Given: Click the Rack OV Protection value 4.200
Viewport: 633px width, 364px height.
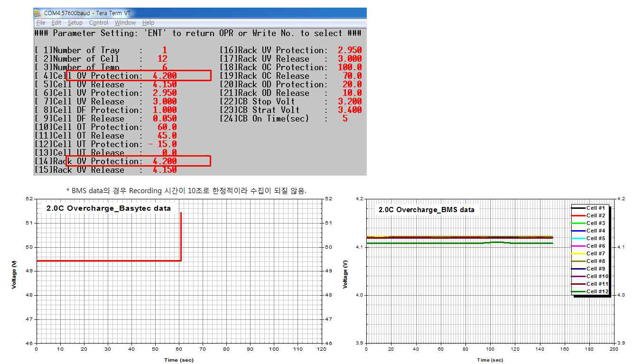Looking at the screenshot, I should pos(165,161).
